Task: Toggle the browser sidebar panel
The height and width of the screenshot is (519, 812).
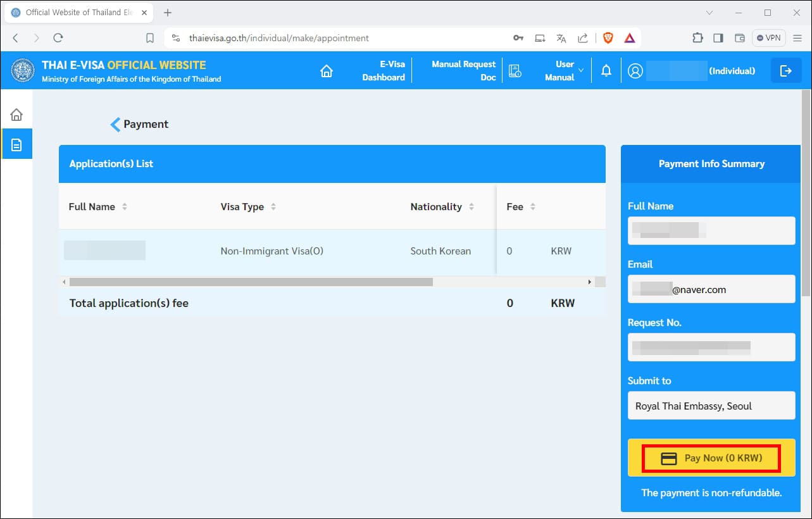Action: pyautogui.click(x=718, y=38)
